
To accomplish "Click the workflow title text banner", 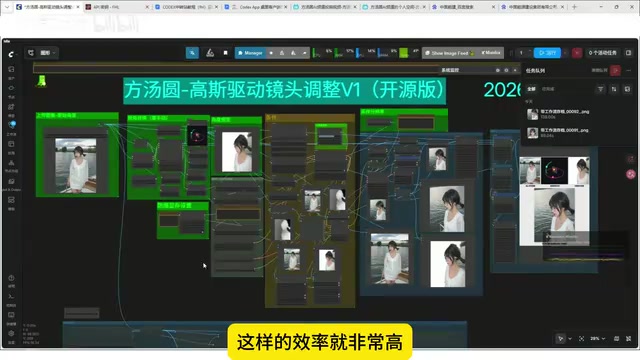I will point(284,91).
